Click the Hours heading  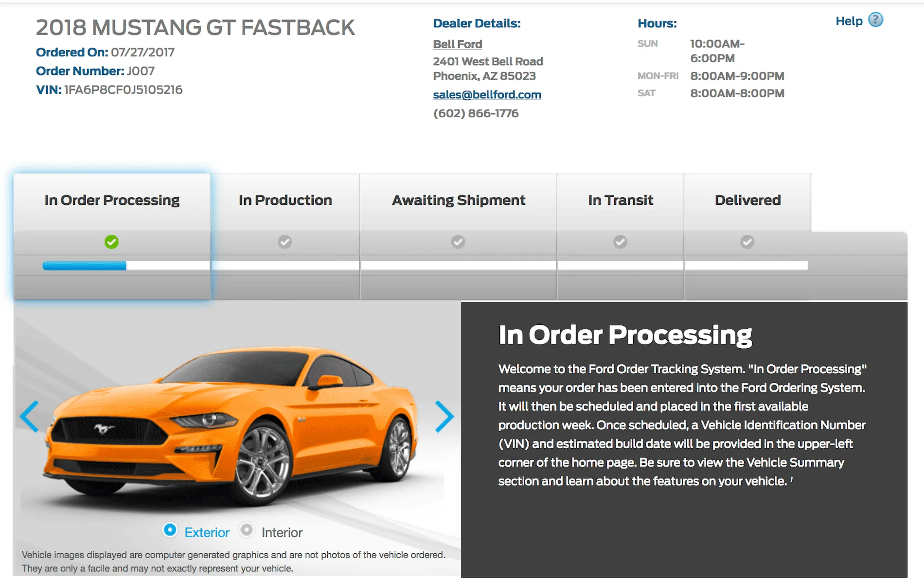[657, 23]
